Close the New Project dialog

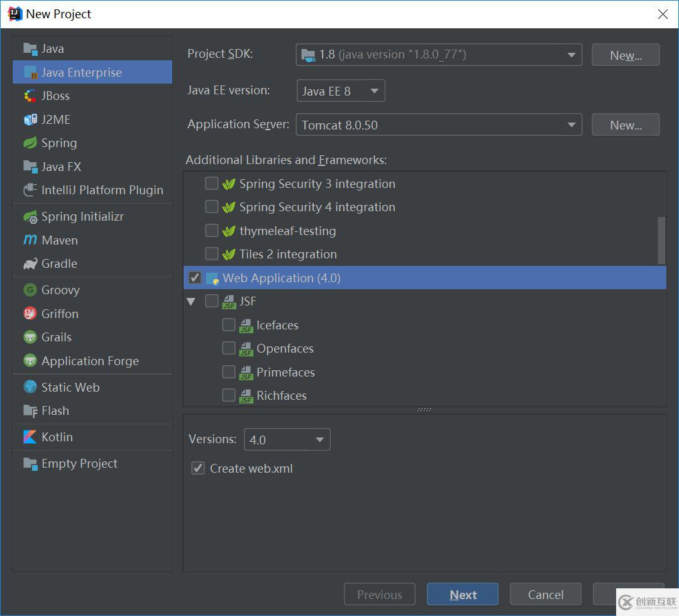663,14
